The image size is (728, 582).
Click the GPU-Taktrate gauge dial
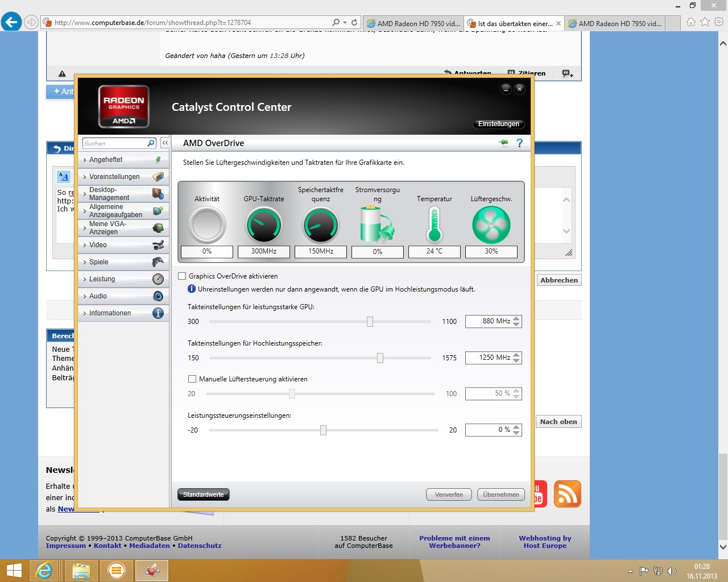264,225
